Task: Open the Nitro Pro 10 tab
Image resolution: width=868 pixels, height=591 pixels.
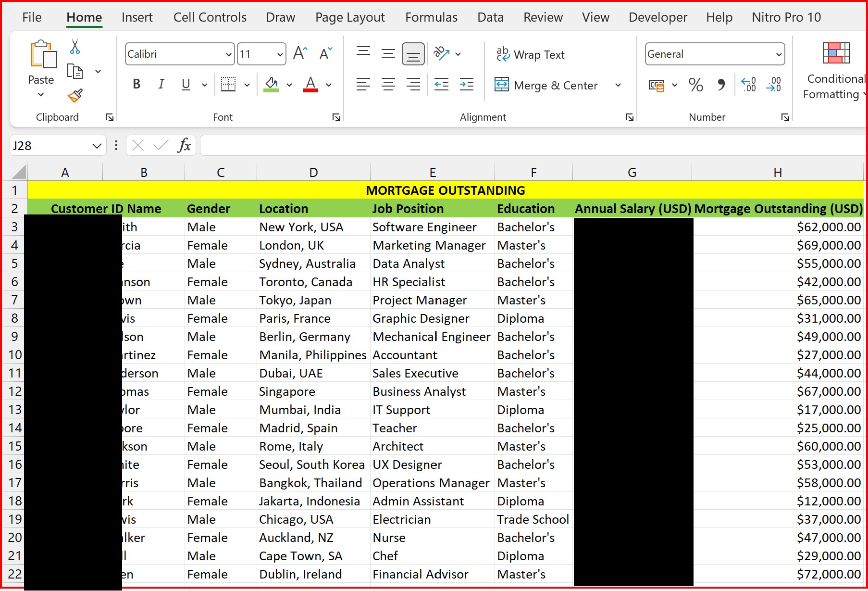Action: coord(786,17)
